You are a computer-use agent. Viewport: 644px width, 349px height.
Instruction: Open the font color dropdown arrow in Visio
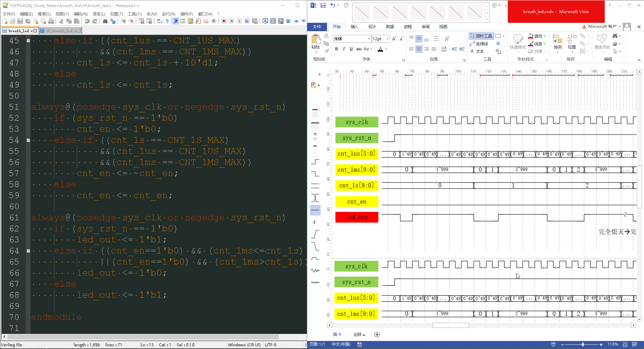pos(386,49)
